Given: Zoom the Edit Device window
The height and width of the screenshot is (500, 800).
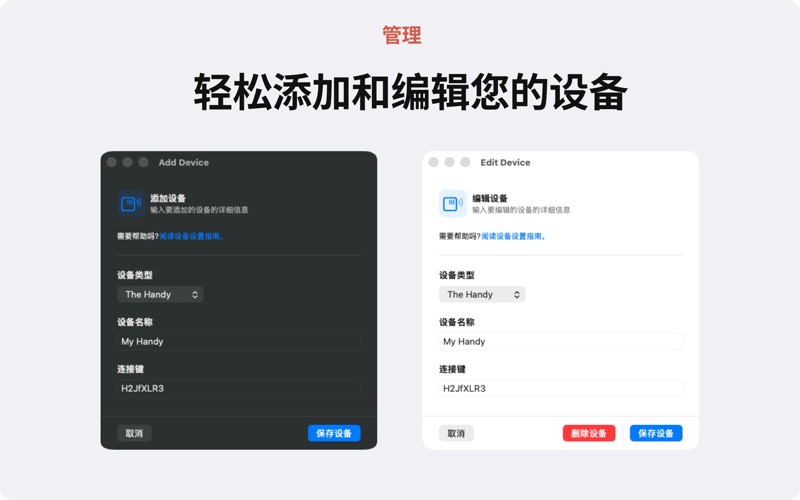Looking at the screenshot, I should (x=465, y=162).
